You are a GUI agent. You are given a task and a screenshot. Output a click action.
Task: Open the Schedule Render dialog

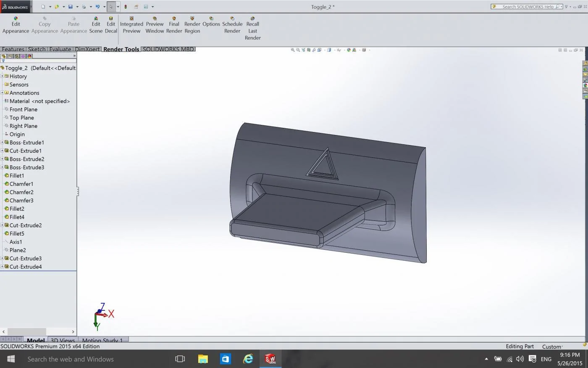click(x=232, y=25)
